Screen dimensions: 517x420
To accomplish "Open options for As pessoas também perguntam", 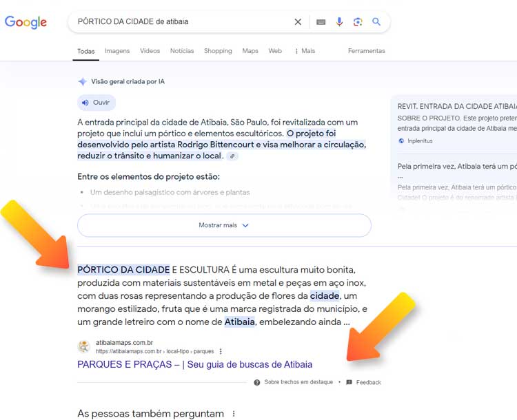I will [x=234, y=414].
